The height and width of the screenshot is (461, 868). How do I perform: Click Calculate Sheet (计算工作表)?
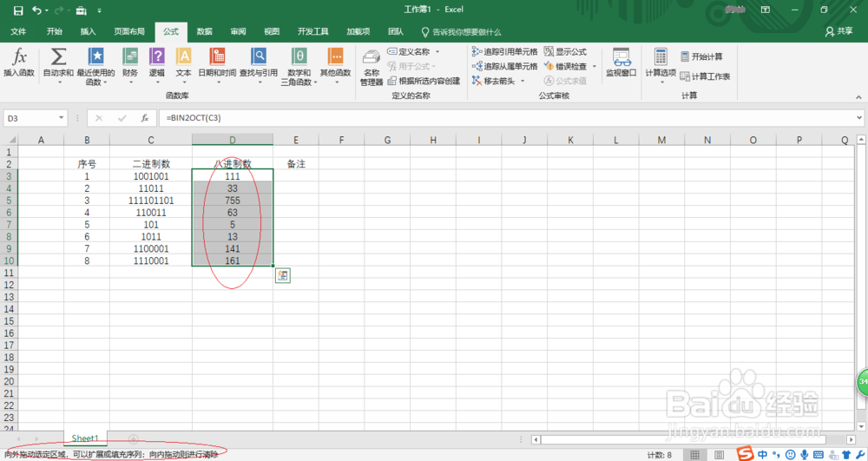705,76
